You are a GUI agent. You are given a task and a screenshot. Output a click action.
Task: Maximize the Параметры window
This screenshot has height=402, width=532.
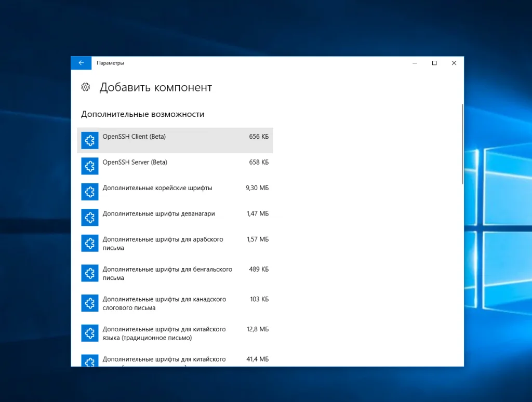[434, 63]
